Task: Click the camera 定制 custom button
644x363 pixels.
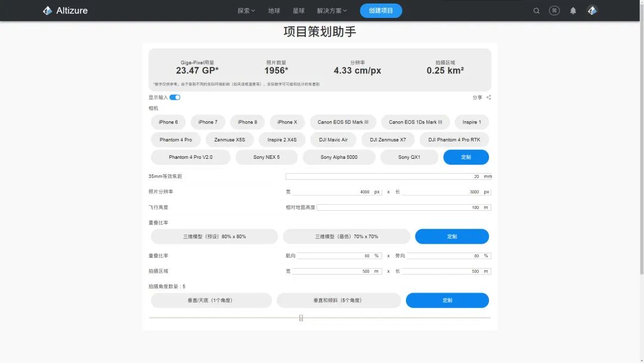Action: click(x=466, y=157)
